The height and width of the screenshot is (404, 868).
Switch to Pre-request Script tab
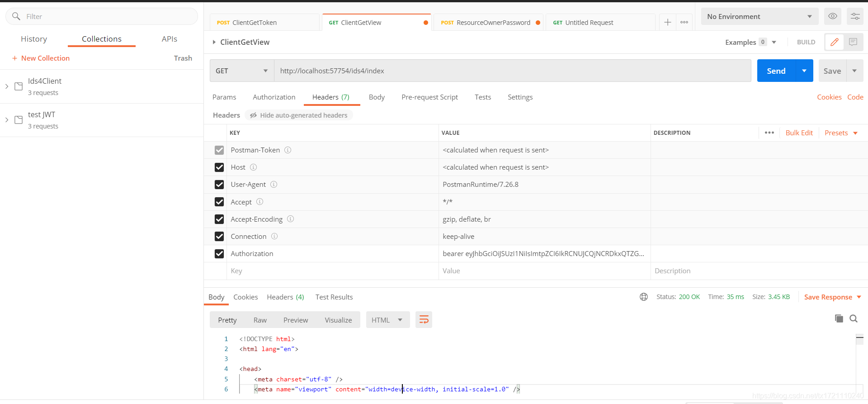429,97
